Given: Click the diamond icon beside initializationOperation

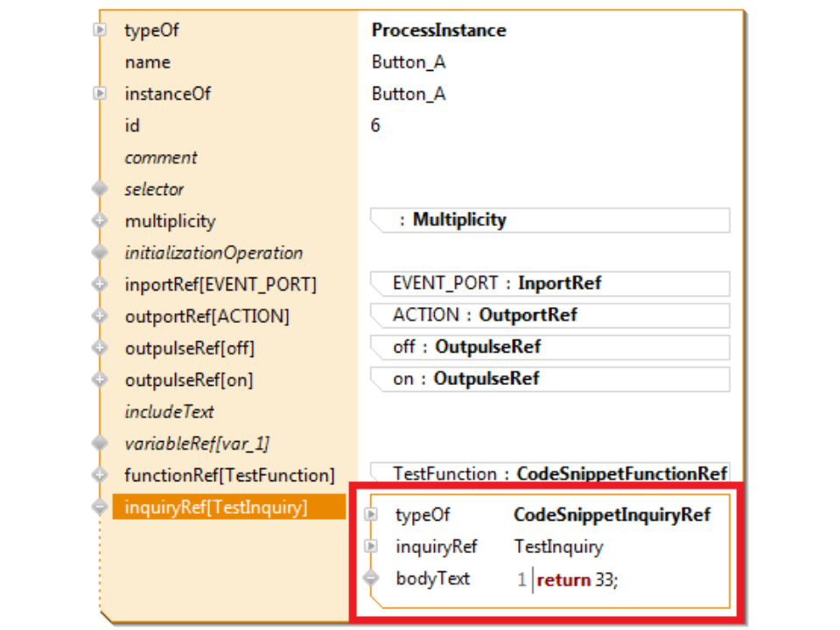Looking at the screenshot, I should [101, 253].
